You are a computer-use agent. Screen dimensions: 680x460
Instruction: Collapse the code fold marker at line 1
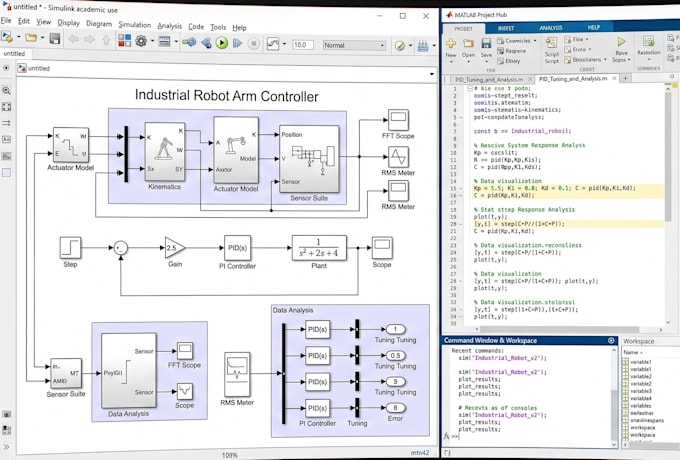469,88
